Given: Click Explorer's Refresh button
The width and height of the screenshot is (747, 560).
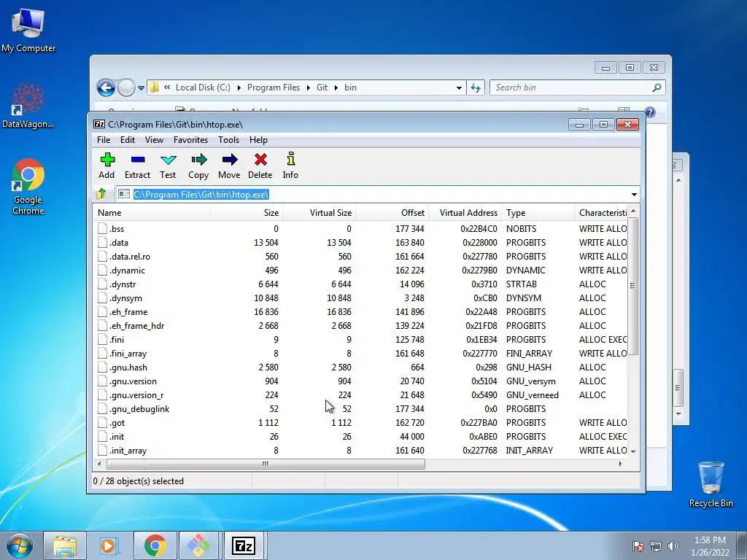Looking at the screenshot, I should coord(476,87).
